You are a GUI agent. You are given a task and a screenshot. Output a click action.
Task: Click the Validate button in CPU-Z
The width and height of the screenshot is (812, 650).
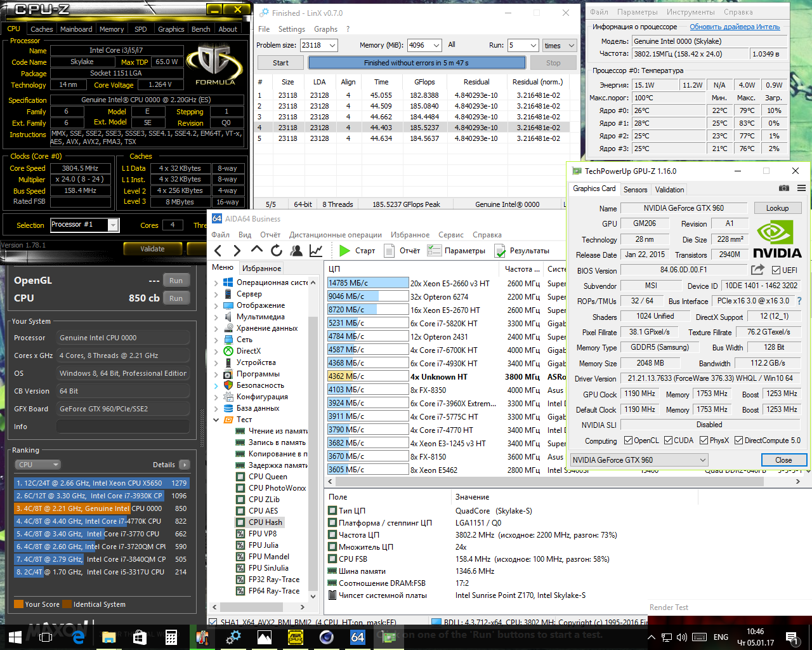coord(152,249)
